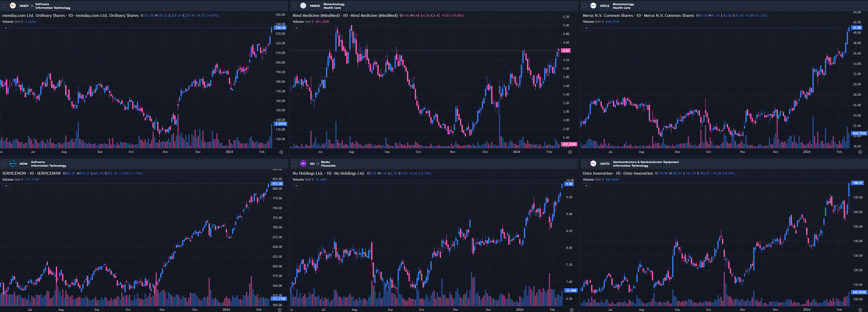
Task: Click the 32.44M volume axis label
Action: coord(571,290)
